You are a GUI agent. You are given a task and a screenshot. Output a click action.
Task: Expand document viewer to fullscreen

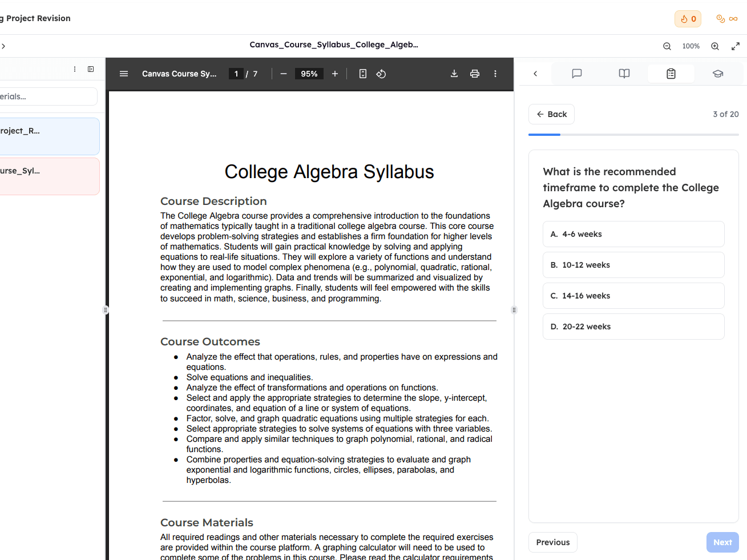pos(736,46)
